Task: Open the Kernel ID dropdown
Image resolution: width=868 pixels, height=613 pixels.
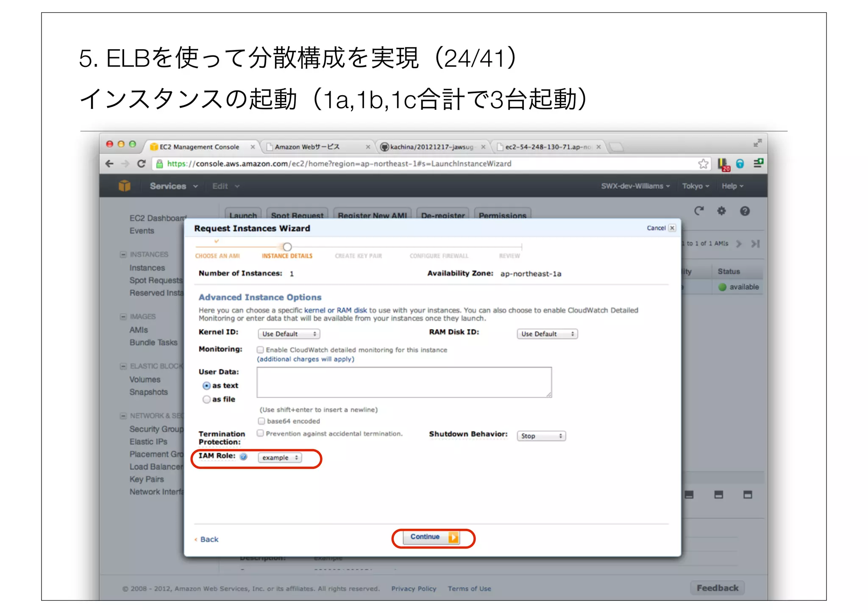Action: coord(289,334)
